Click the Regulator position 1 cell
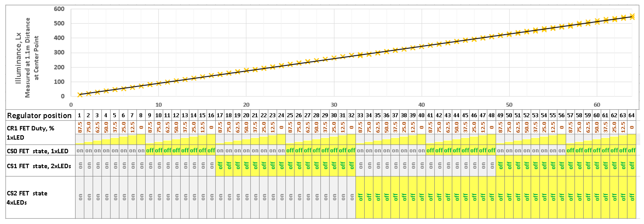 coord(80,115)
